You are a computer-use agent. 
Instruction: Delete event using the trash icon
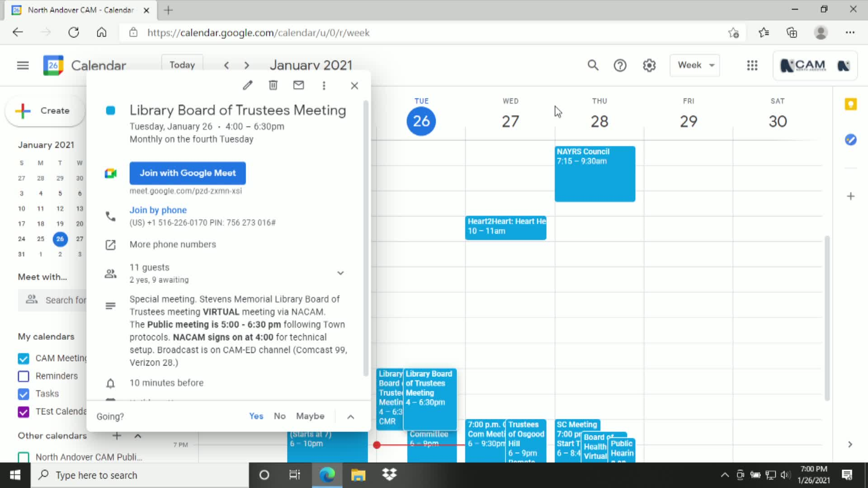tap(273, 85)
